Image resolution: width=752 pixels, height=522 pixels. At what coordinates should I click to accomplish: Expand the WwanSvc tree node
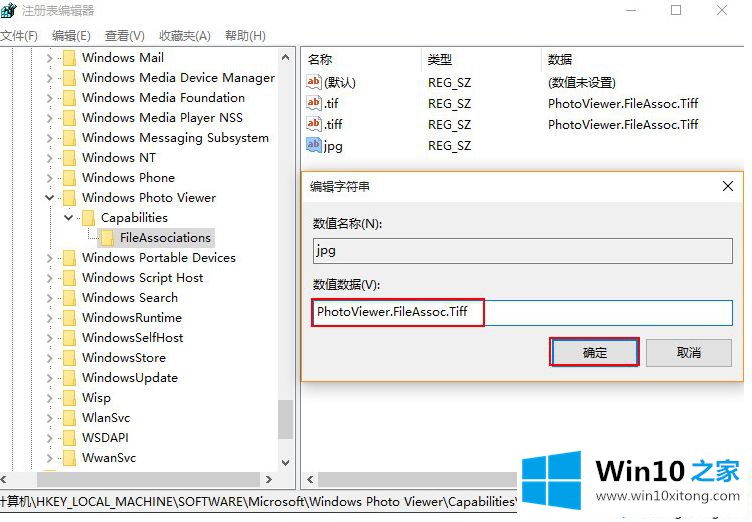[x=49, y=458]
